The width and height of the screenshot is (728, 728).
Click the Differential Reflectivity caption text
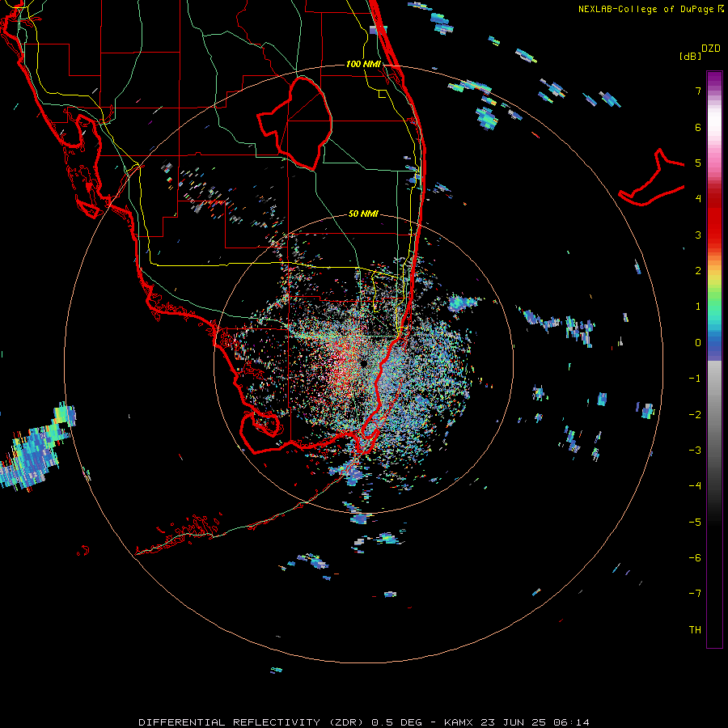click(364, 722)
